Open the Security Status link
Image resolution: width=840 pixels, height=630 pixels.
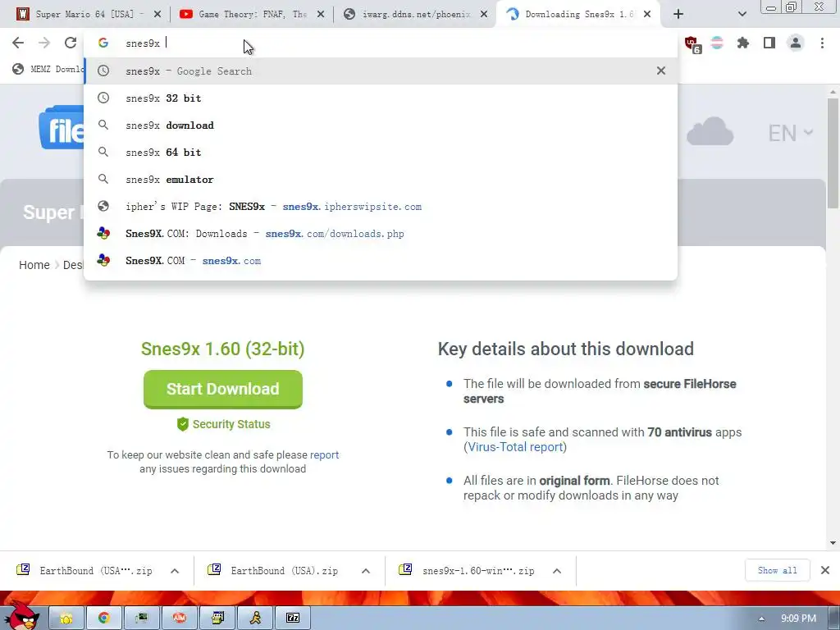point(231,424)
